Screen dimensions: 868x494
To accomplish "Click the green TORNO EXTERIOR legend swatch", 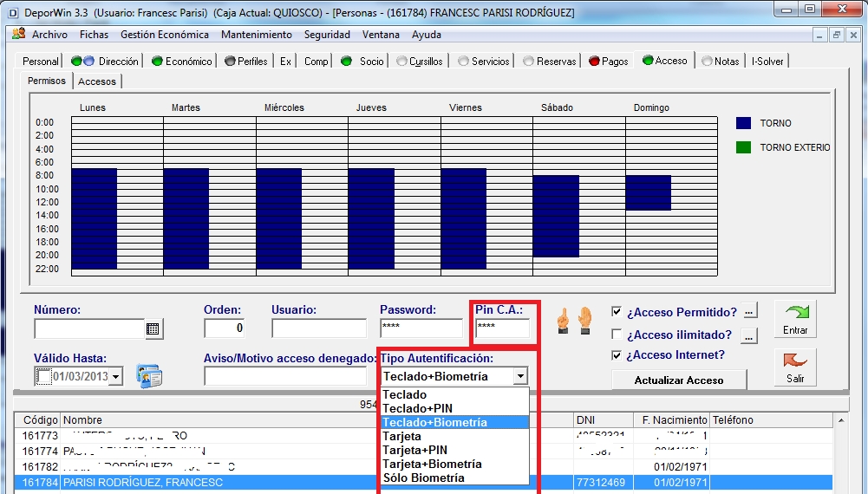I will pyautogui.click(x=743, y=147).
